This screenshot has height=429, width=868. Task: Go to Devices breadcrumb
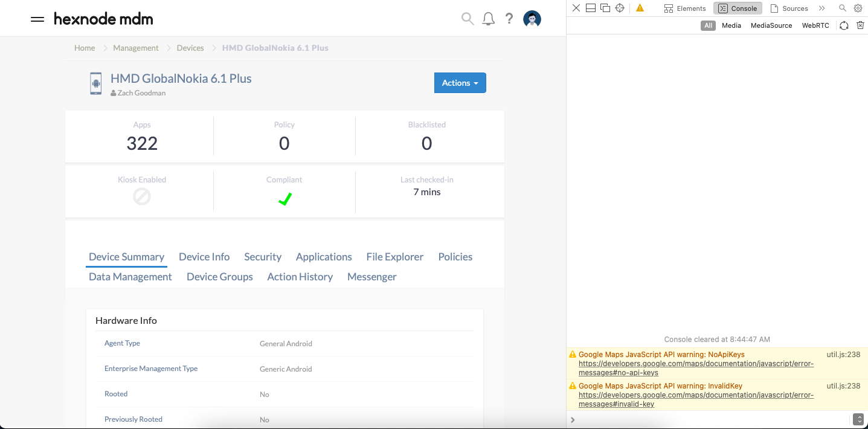[190, 48]
